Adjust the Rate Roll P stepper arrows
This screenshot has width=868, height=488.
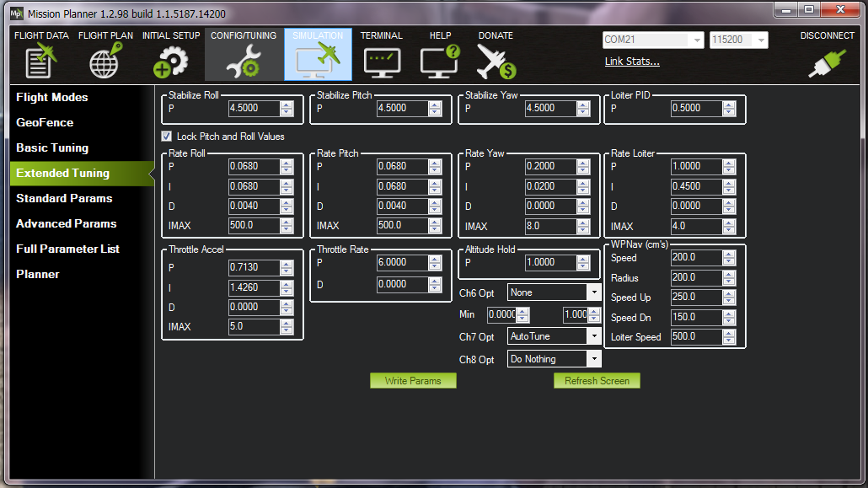pyautogui.click(x=287, y=166)
